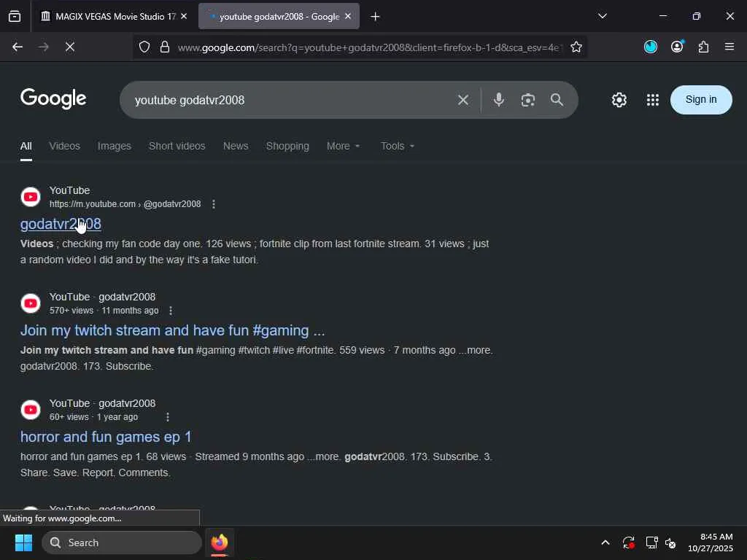Switch to Shopping results tab

tap(287, 146)
